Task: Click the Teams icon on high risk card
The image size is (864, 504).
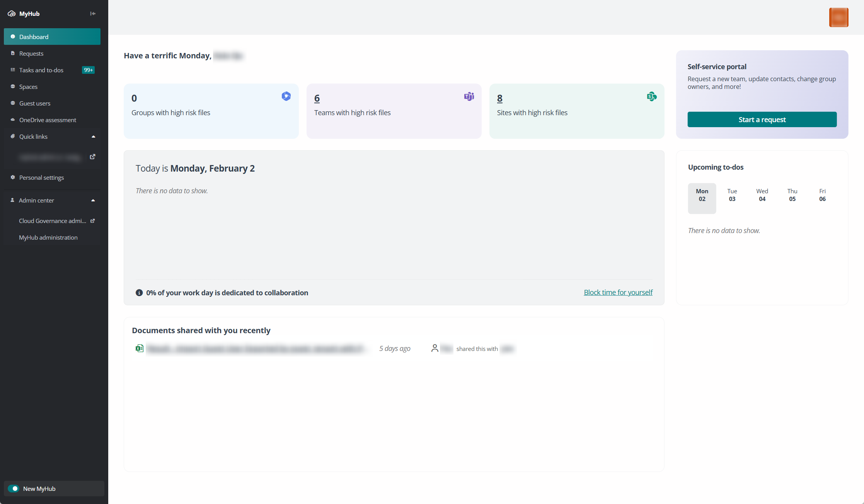Action: click(469, 96)
